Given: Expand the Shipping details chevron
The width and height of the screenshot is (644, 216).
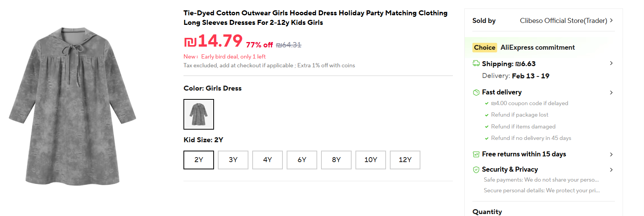Looking at the screenshot, I should 611,63.
